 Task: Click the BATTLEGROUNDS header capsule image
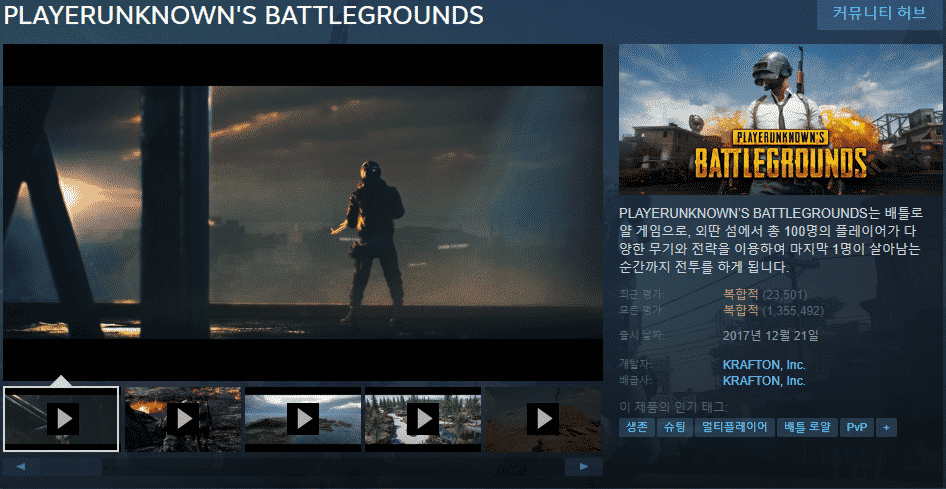coord(781,119)
